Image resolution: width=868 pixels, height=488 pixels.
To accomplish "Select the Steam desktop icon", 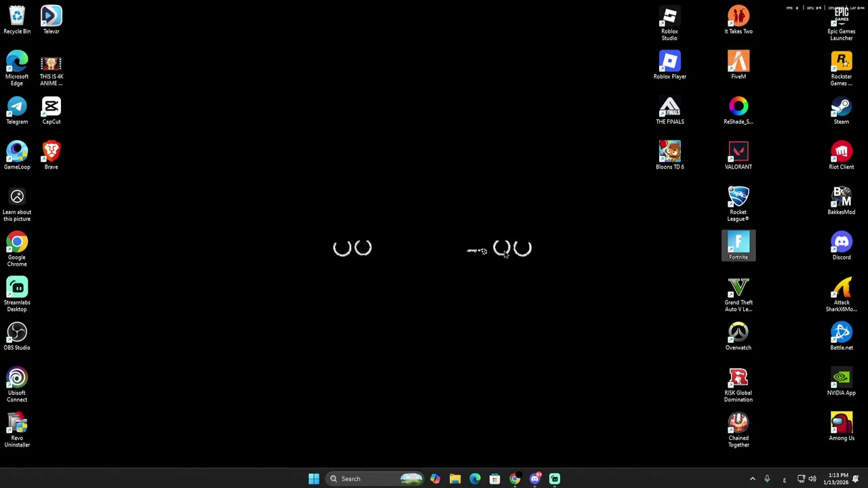I will click(x=841, y=110).
